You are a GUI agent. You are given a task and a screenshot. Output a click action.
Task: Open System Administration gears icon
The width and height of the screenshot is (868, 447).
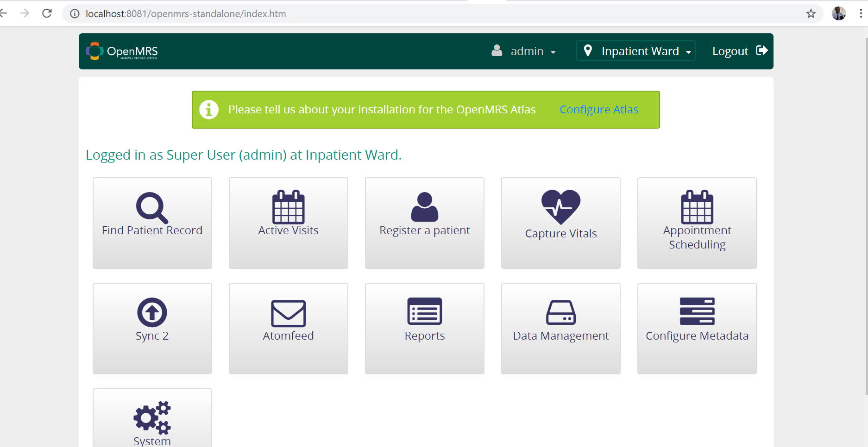click(x=152, y=417)
